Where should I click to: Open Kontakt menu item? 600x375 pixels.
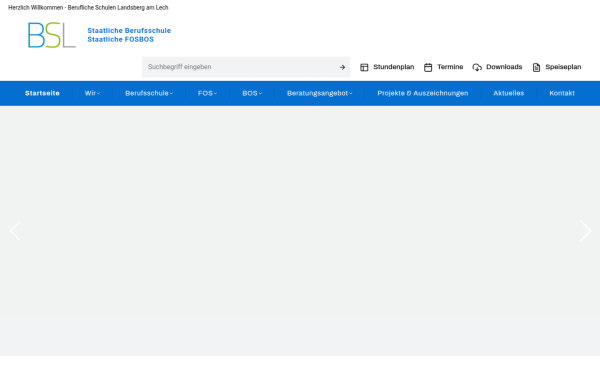tap(562, 93)
